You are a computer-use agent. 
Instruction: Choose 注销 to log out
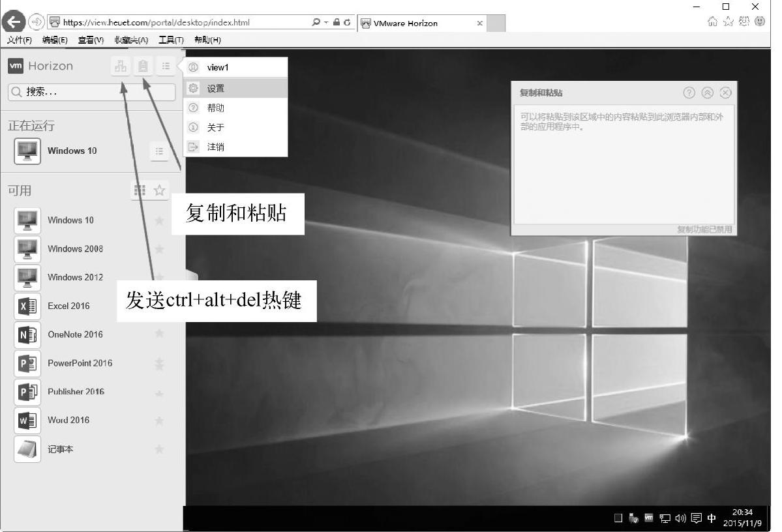point(235,147)
